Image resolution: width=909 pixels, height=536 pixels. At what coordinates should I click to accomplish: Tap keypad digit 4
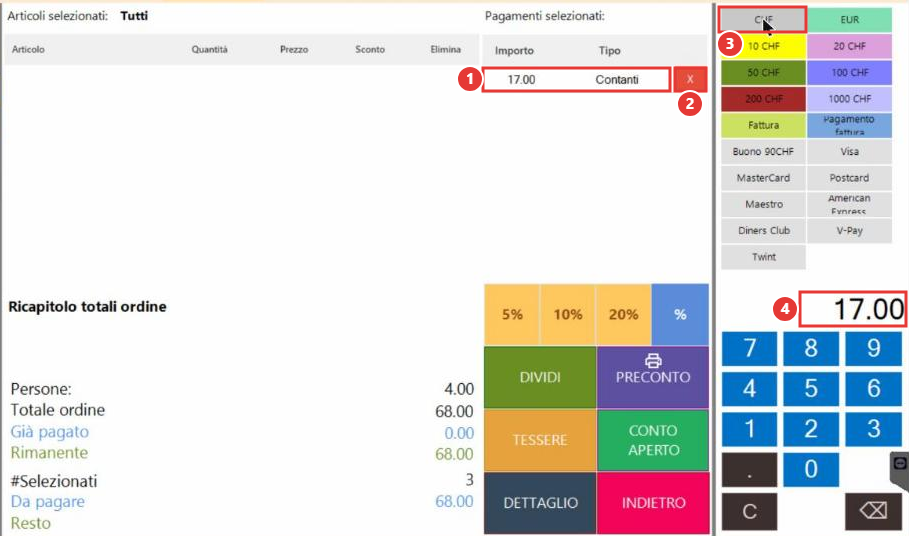pos(750,389)
